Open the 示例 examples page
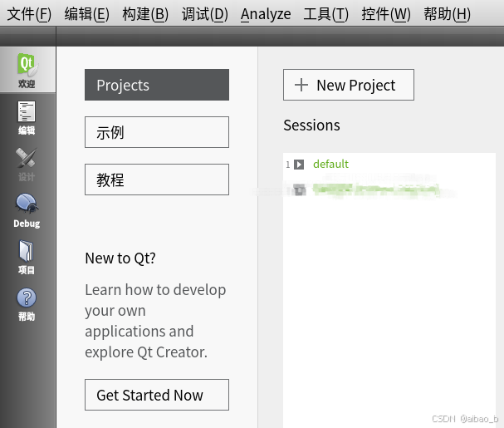 (x=157, y=132)
